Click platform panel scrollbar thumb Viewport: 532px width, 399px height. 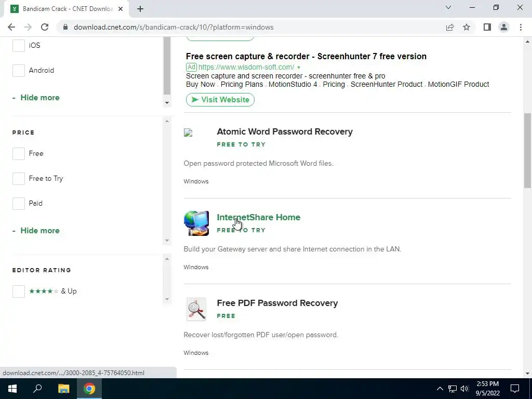[167, 66]
